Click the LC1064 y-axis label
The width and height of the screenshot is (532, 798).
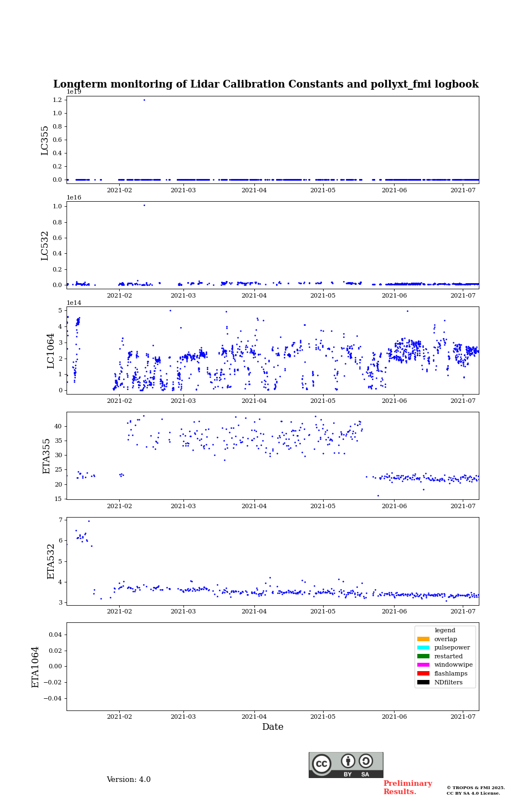click(51, 350)
